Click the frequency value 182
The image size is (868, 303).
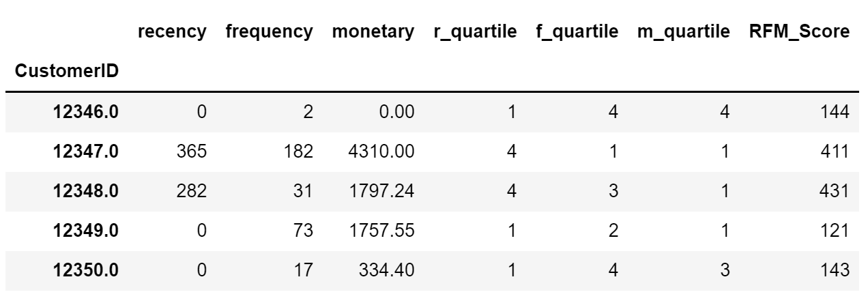300,151
